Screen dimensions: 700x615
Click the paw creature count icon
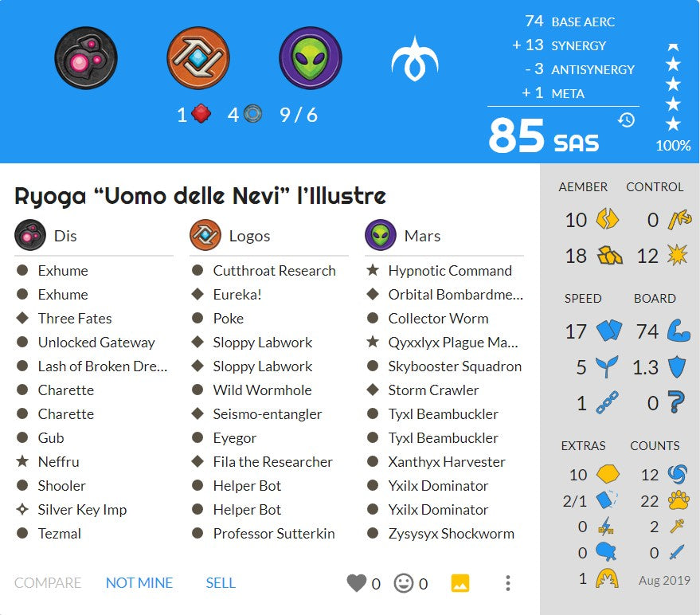tap(678, 500)
